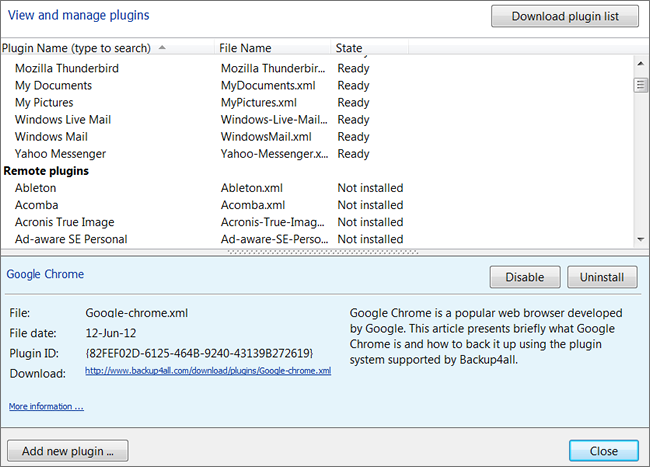The width and height of the screenshot is (650, 467).
Task: Sort by File Name column header
Action: point(272,48)
